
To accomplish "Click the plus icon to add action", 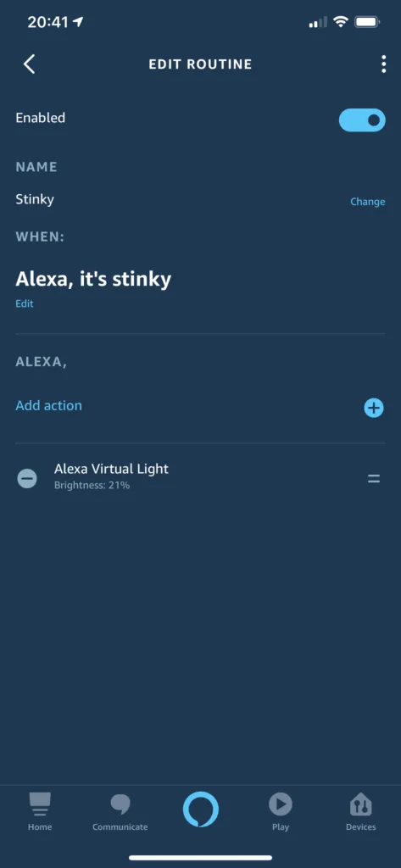I will [374, 408].
